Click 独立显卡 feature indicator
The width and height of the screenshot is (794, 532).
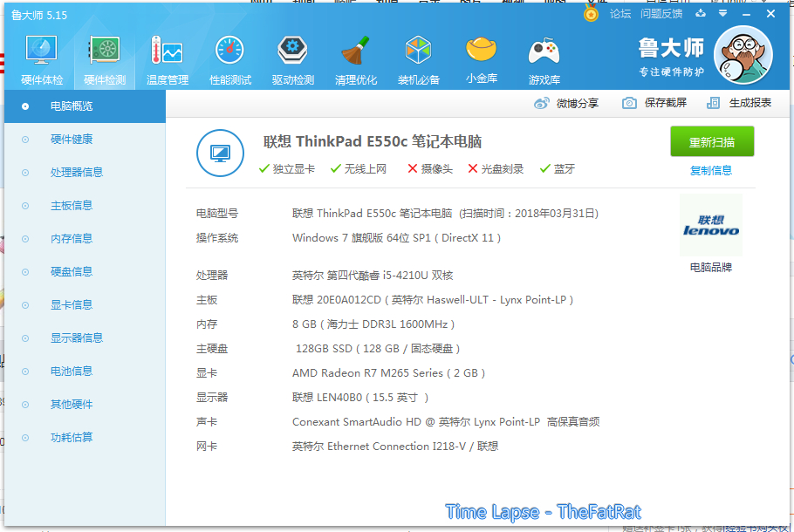(x=286, y=169)
